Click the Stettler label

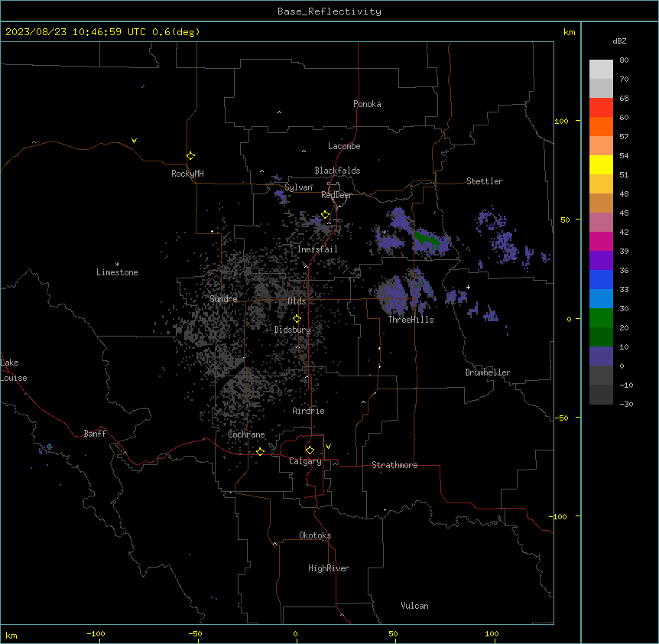485,181
